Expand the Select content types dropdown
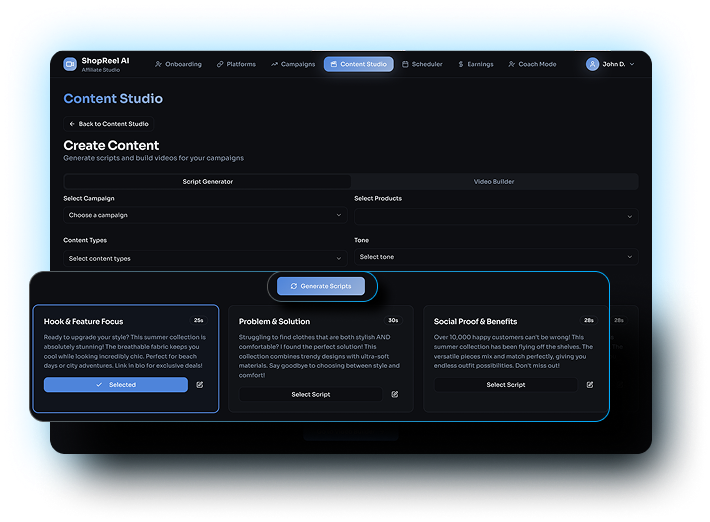Screen dimensions: 710x522 pos(204,258)
